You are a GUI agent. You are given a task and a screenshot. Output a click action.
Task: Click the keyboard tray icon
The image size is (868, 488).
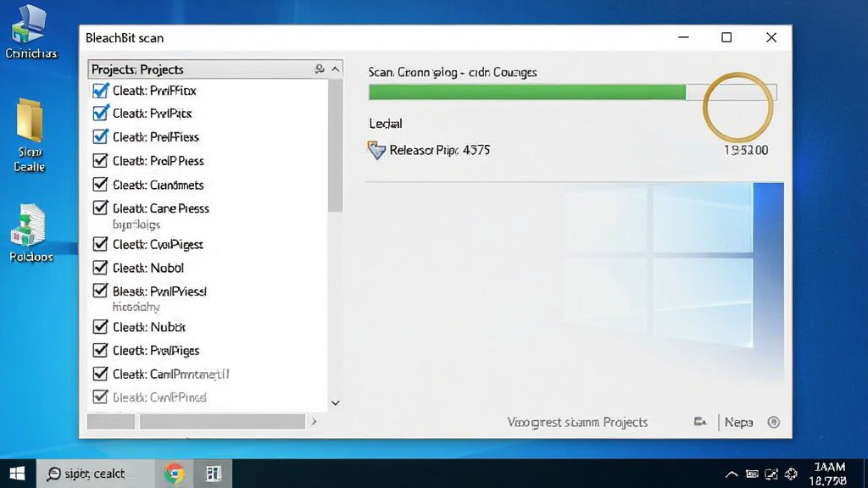(x=752, y=474)
